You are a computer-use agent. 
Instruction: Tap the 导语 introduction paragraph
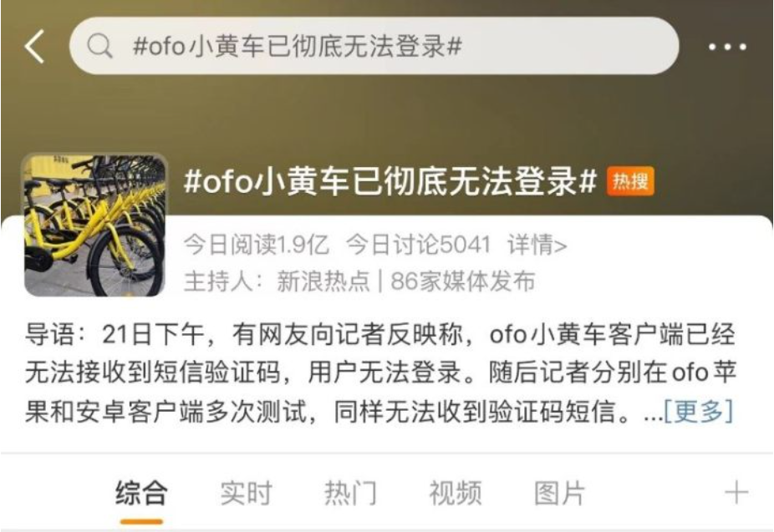380,372
